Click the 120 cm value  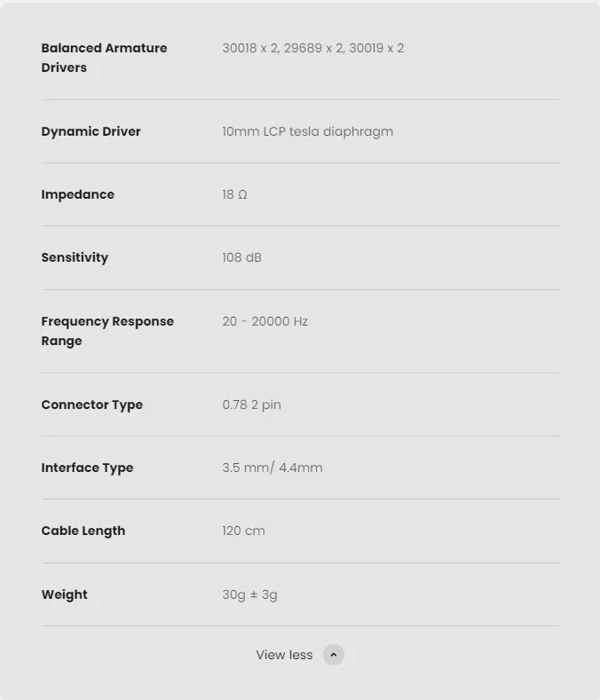click(243, 531)
